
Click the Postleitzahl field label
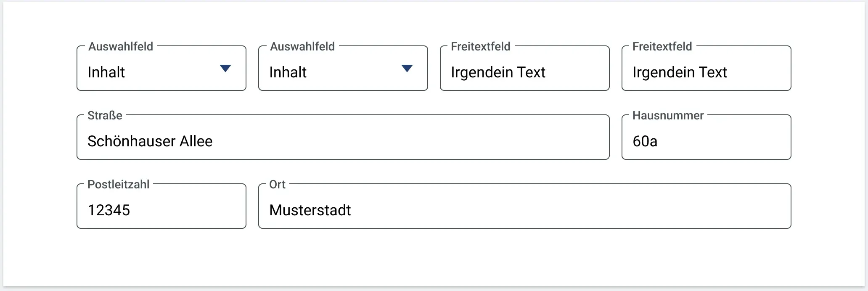118,184
